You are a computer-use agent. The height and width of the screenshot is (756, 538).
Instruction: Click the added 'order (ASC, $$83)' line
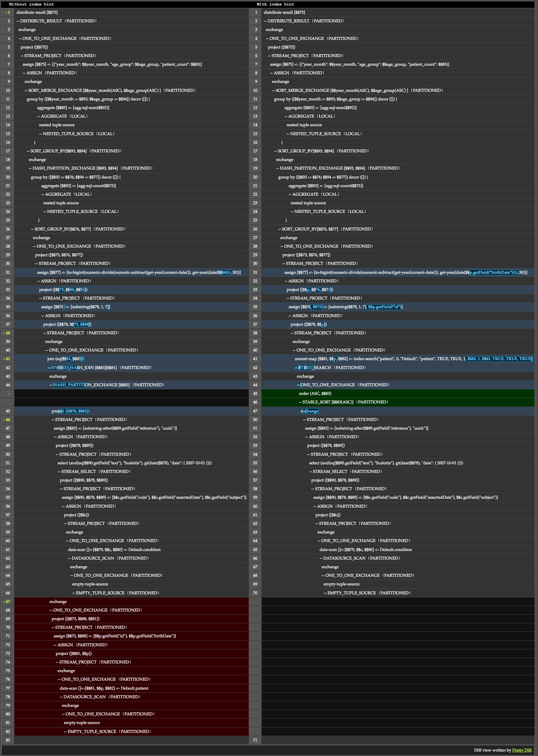click(x=315, y=393)
